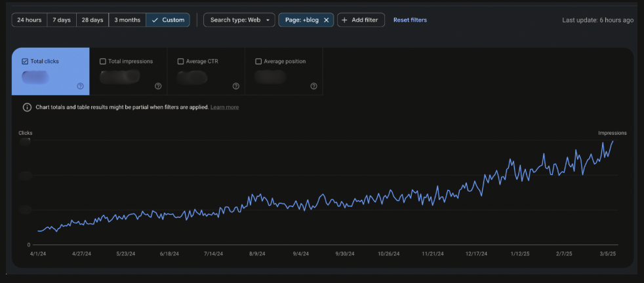Click the Last update: 6 hours ago text
Viewport: 644px width, 283px height.
click(x=597, y=20)
